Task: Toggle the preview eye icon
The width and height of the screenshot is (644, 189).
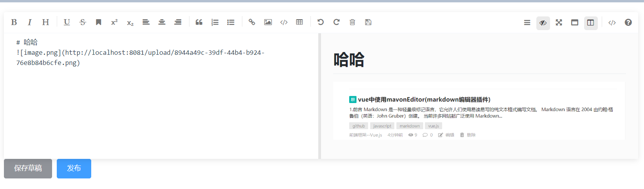Action: [x=543, y=23]
